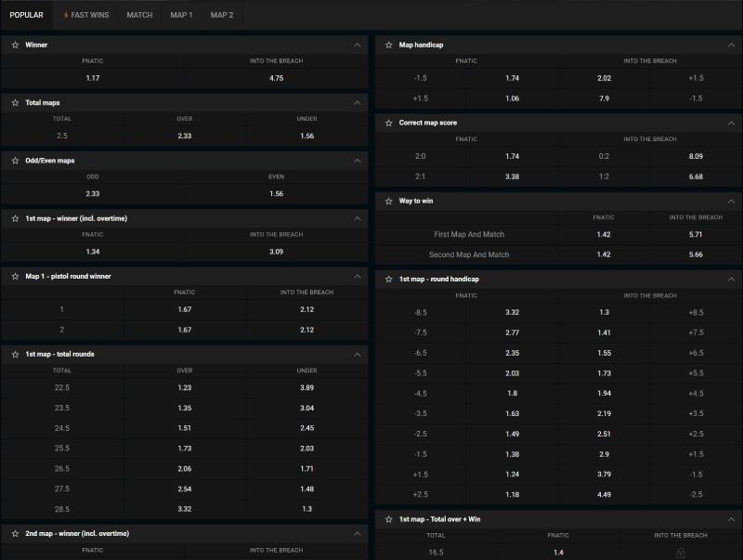Screen dimensions: 743x560
Task: Select 1.17 odds on Fnatic to win
Action: [93, 76]
